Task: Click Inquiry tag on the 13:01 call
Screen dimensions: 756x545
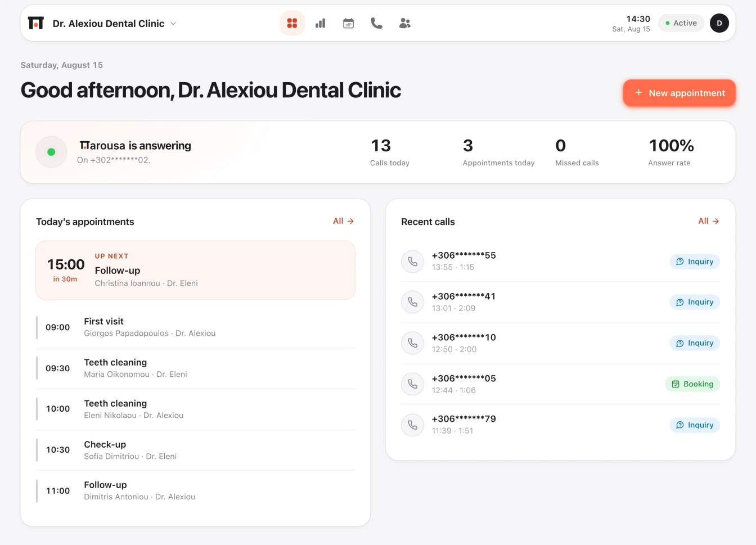Action: (695, 302)
